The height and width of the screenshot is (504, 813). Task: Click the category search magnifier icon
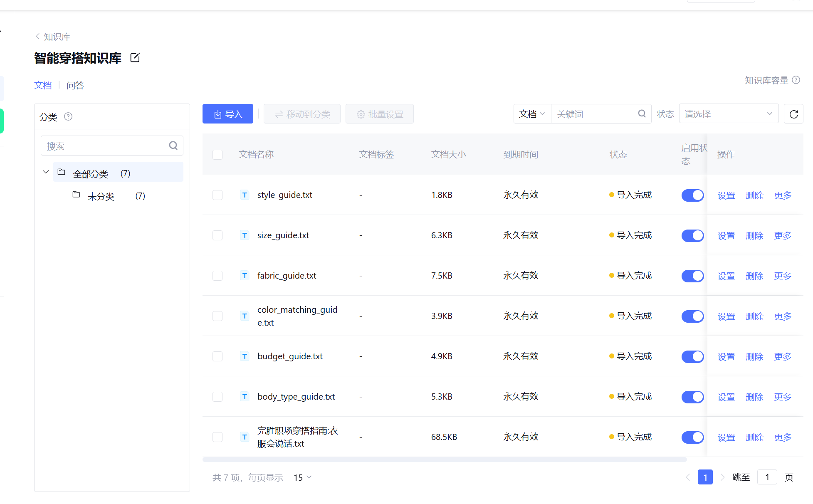click(173, 146)
